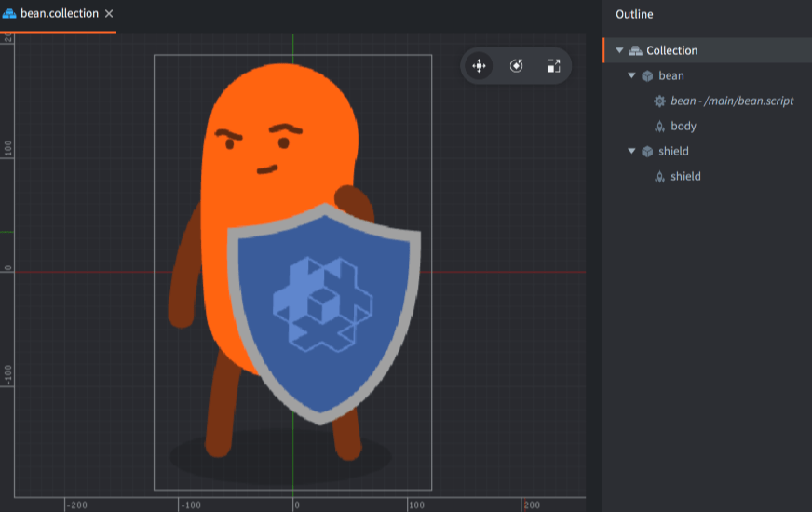Viewport: 812px width, 512px height.
Task: Switch to the bean.collection tab
Action: pyautogui.click(x=59, y=14)
